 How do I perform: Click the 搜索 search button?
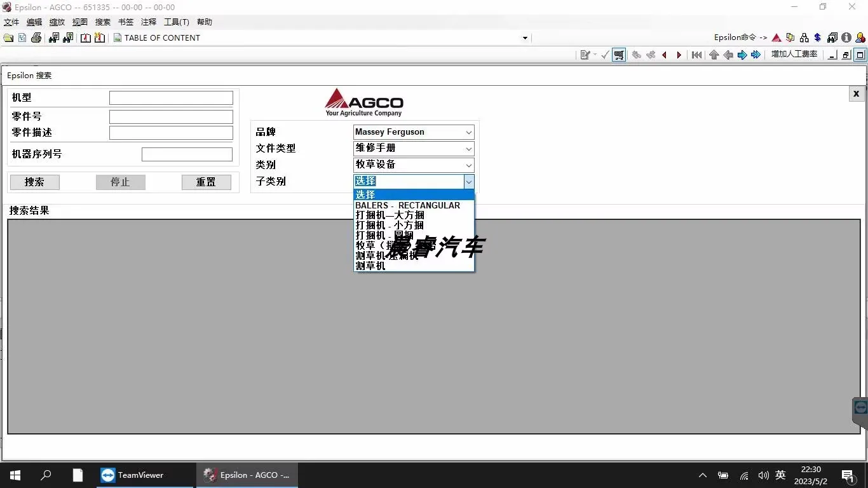[35, 182]
